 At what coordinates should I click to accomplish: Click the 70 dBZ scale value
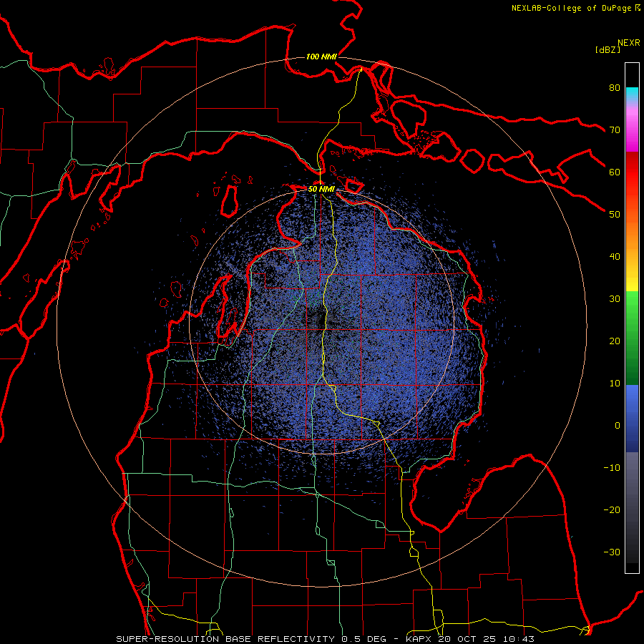click(x=615, y=130)
